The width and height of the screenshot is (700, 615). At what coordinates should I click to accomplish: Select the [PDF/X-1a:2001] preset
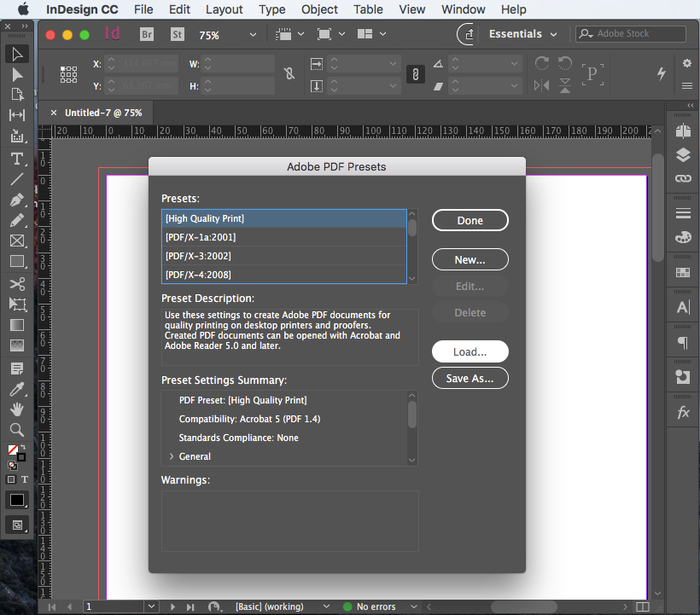(284, 237)
